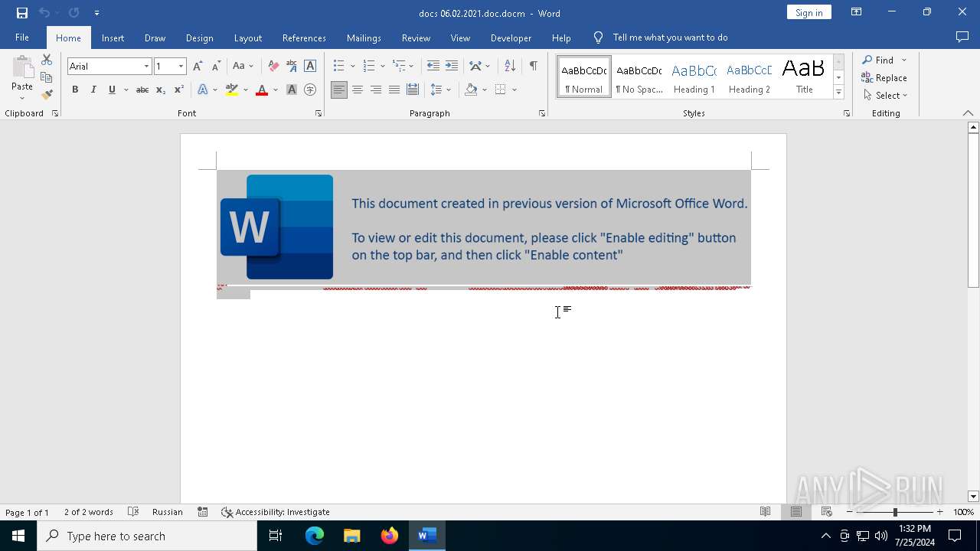Apply the Heading 1 style
Screen dimensions: 980x551
click(694, 77)
